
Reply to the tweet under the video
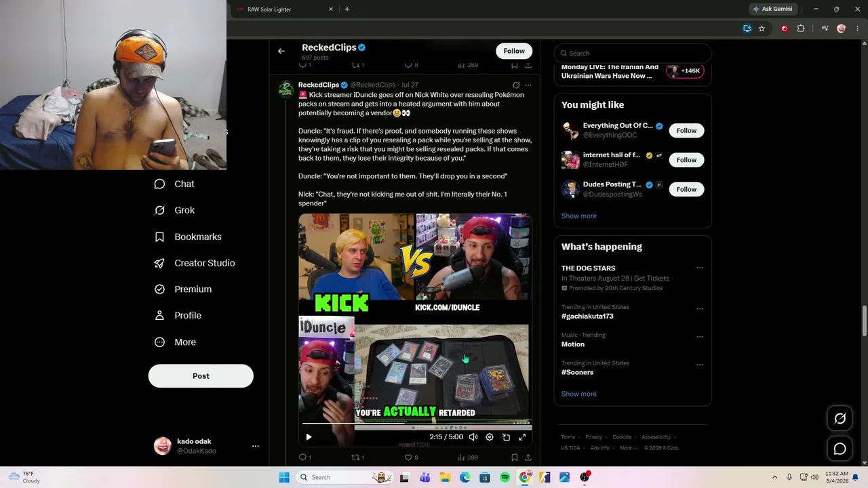click(305, 457)
